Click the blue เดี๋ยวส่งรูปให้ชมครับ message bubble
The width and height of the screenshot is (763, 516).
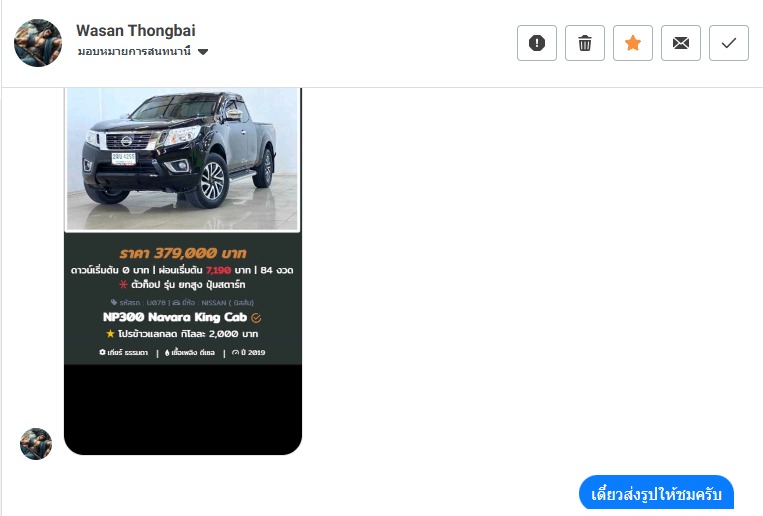pos(656,493)
